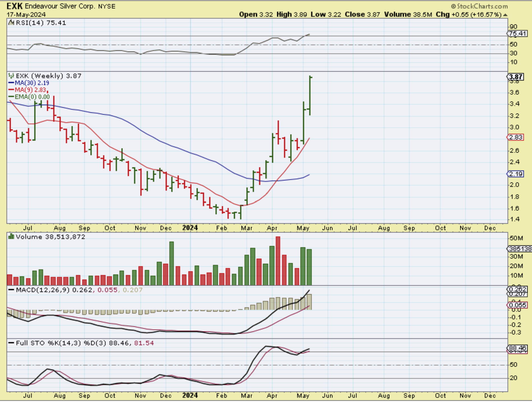
Task: Click the tallest red volume bar in April
Action: (x=278, y=261)
